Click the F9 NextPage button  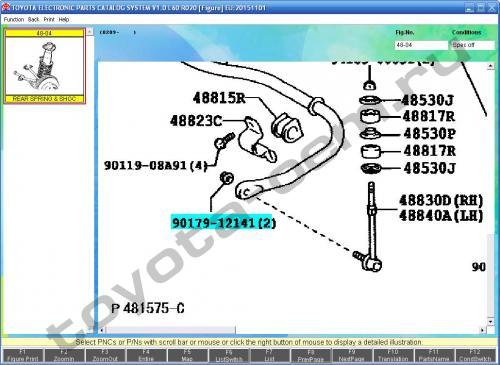352,355
